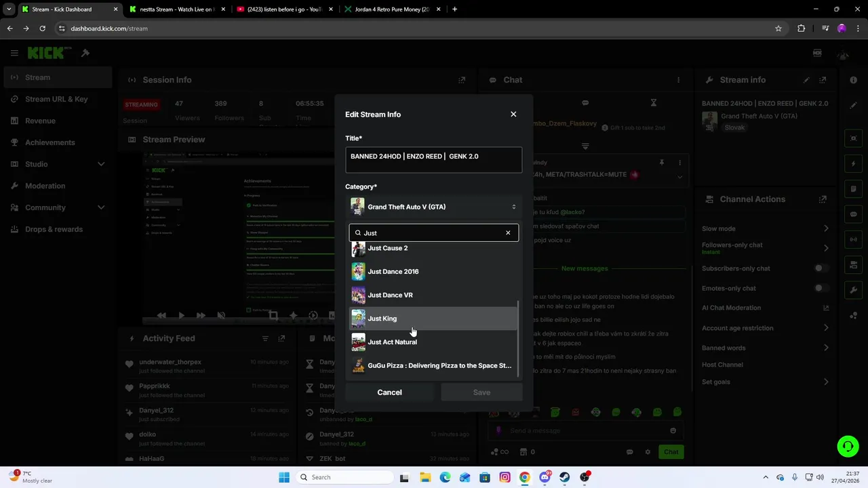Select GuGu Pizza category
Screen dimensions: 868x488
tap(433, 365)
